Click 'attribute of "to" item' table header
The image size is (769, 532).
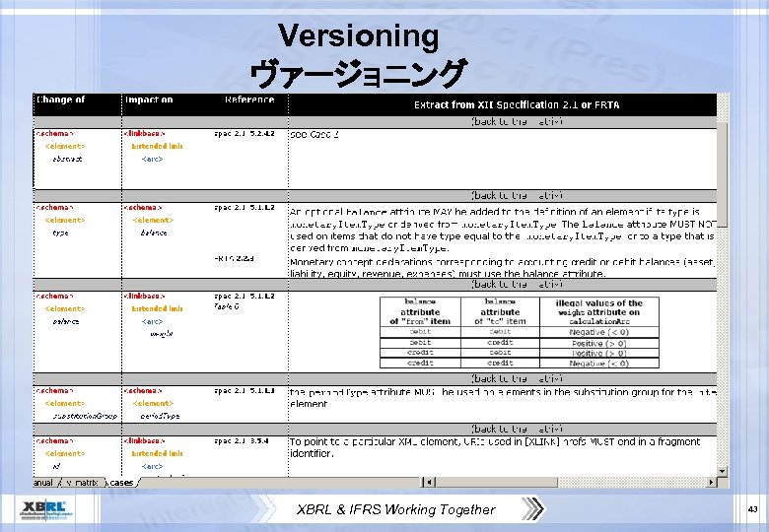click(500, 312)
